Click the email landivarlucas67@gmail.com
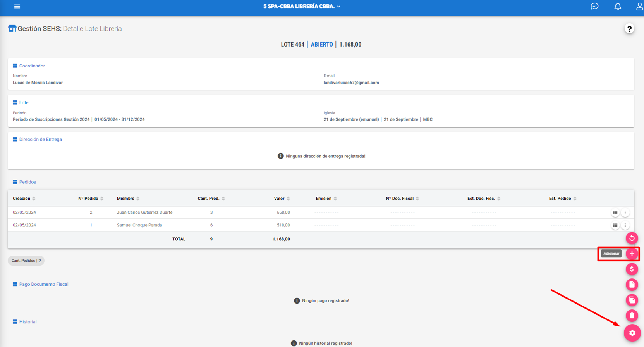Image resolution: width=644 pixels, height=347 pixels. (351, 83)
